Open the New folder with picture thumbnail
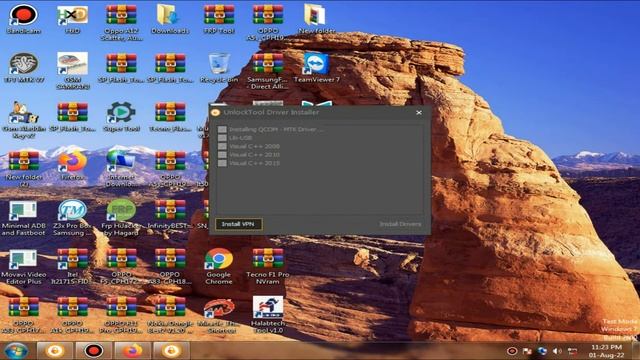Screen dimensions: 640x360 316,19
